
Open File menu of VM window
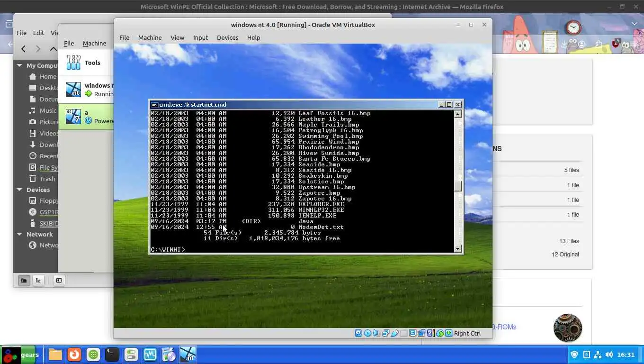click(x=124, y=37)
